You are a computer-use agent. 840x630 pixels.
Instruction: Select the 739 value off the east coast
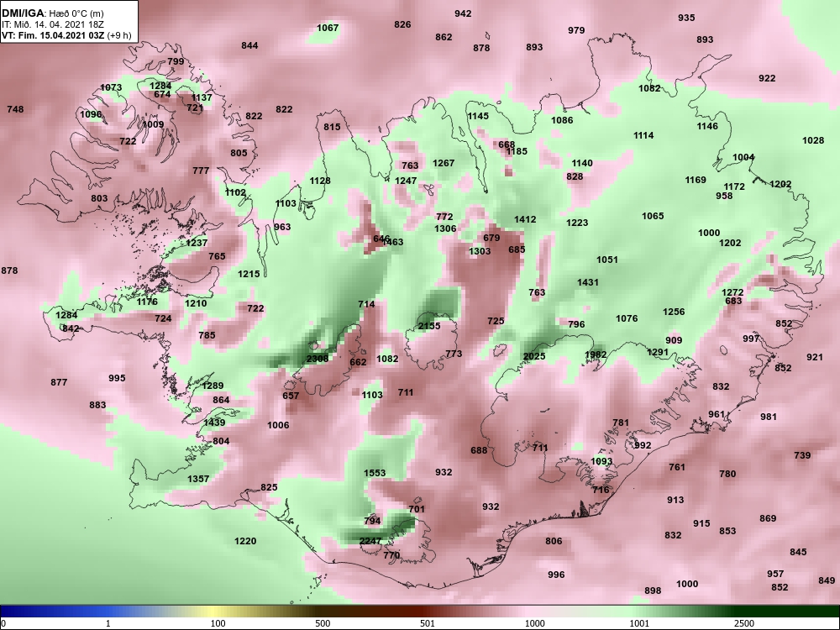pyautogui.click(x=802, y=454)
